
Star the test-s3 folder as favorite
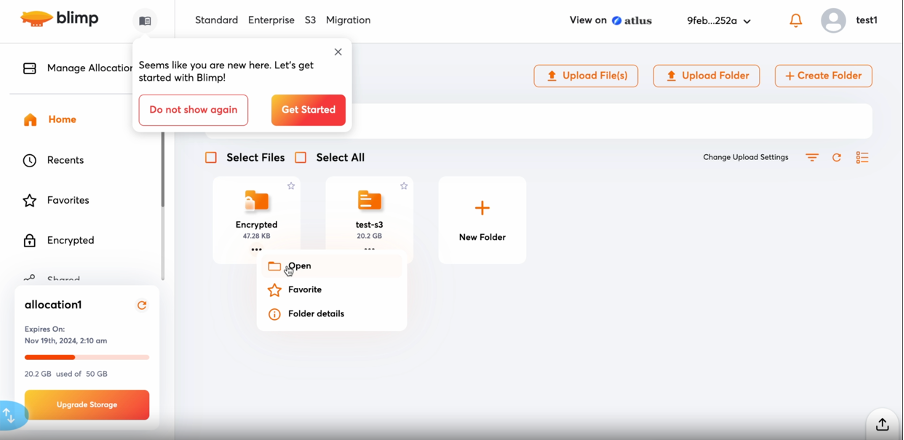[x=404, y=186]
